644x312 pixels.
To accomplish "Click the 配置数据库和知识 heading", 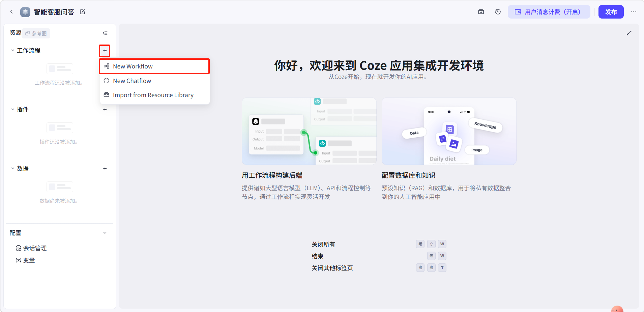I will [x=409, y=175].
